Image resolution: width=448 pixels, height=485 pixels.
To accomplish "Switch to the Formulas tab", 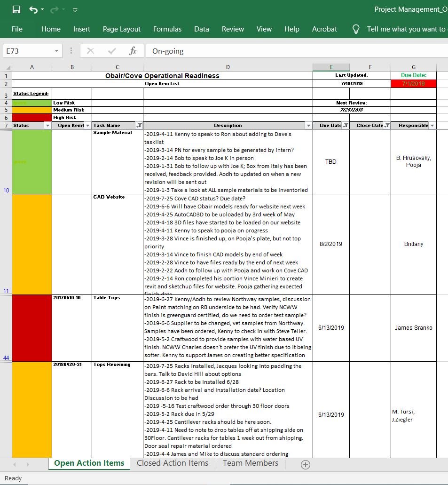I will (167, 29).
